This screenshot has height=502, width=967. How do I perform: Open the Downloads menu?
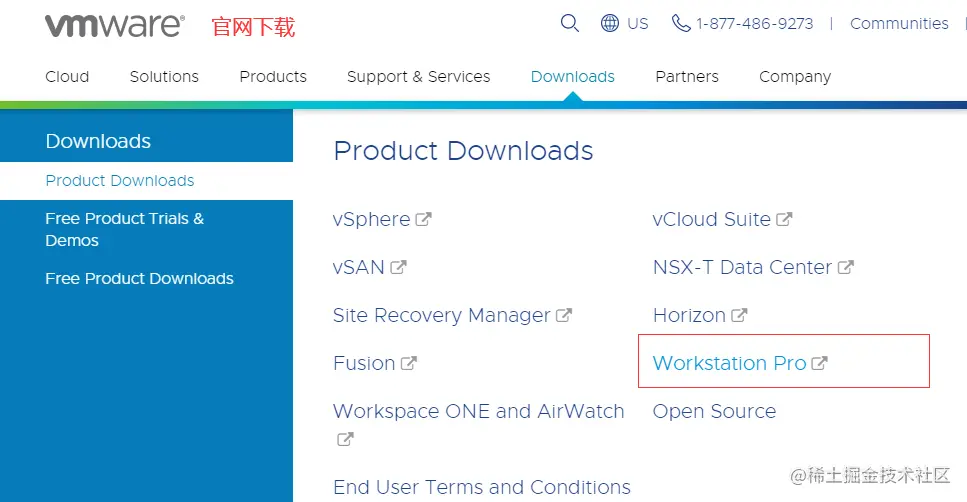tap(573, 76)
